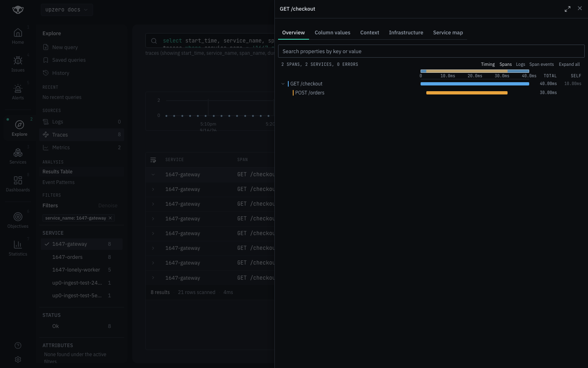588x368 pixels.
Task: Expand the trace panel to fullscreen
Action: coord(568,9)
